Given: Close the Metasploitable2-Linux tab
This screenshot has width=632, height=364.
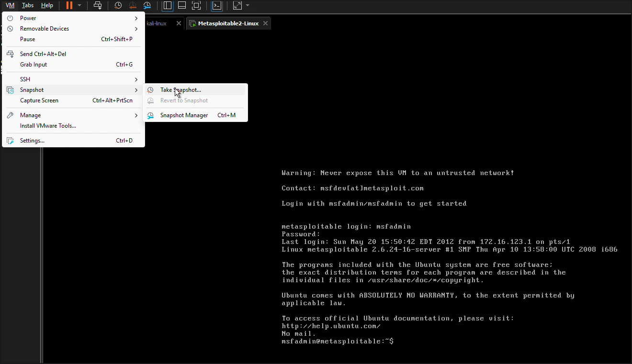Looking at the screenshot, I should pyautogui.click(x=265, y=23).
